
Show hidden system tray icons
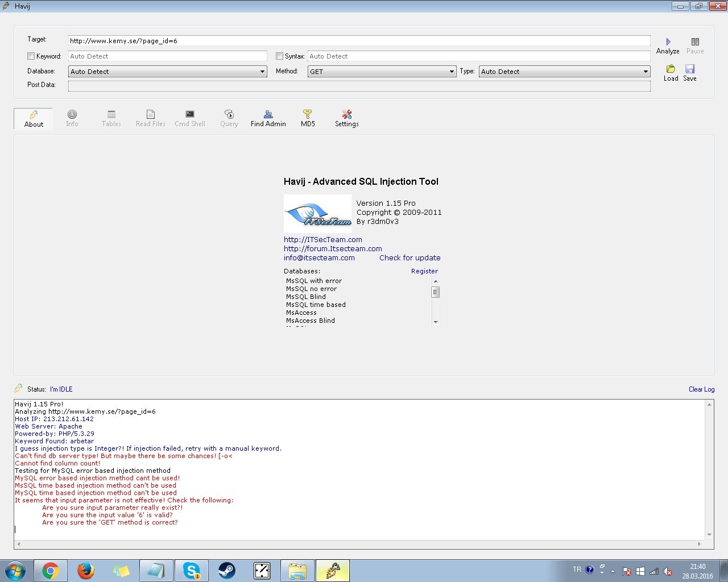click(613, 571)
